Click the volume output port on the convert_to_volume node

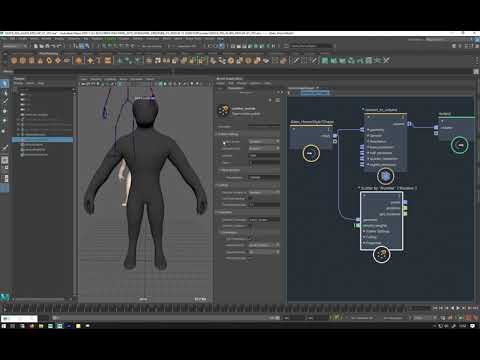pyautogui.click(x=409, y=124)
